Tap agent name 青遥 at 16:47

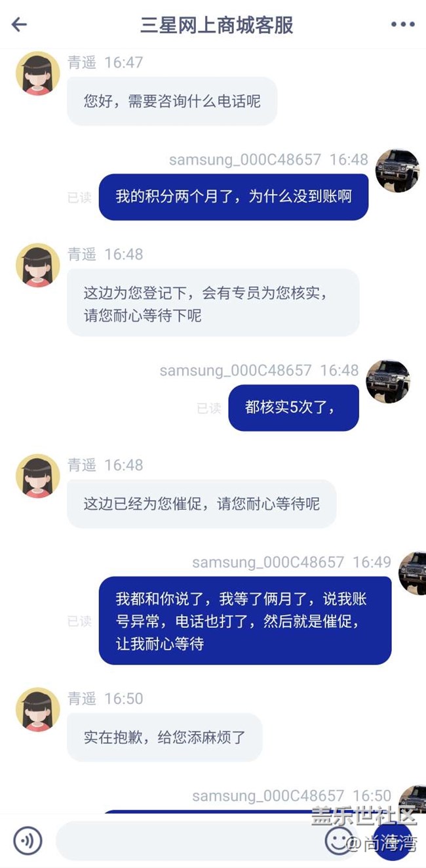coord(82,62)
